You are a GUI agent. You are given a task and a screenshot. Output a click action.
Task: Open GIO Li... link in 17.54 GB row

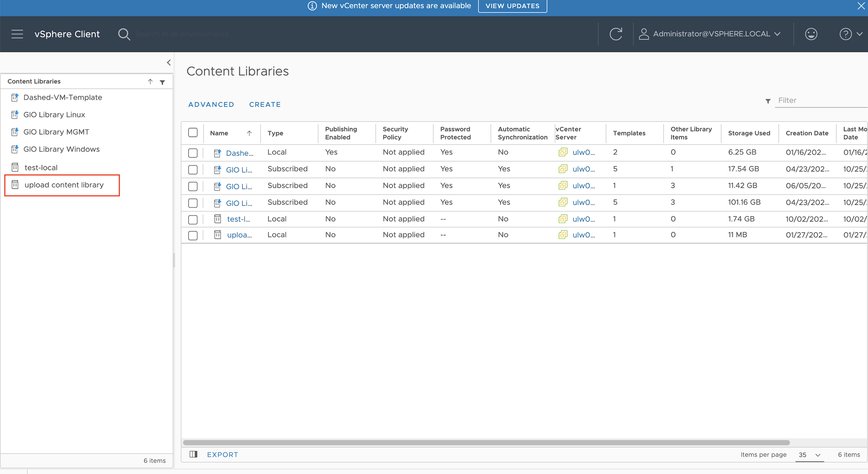click(239, 169)
